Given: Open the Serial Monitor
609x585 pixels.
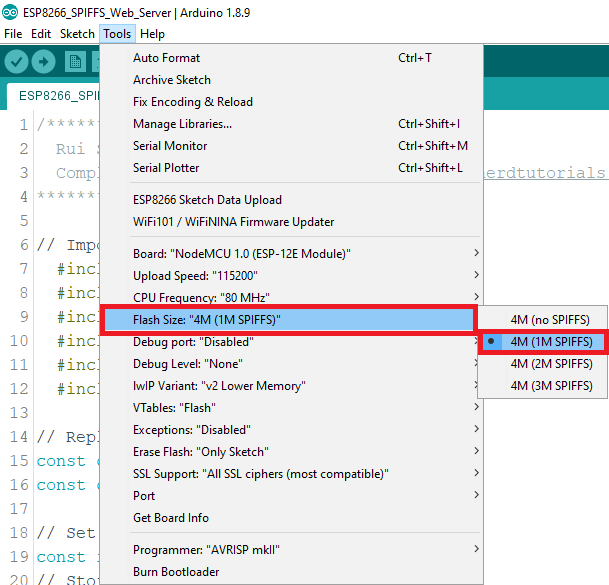Looking at the screenshot, I should [x=170, y=146].
